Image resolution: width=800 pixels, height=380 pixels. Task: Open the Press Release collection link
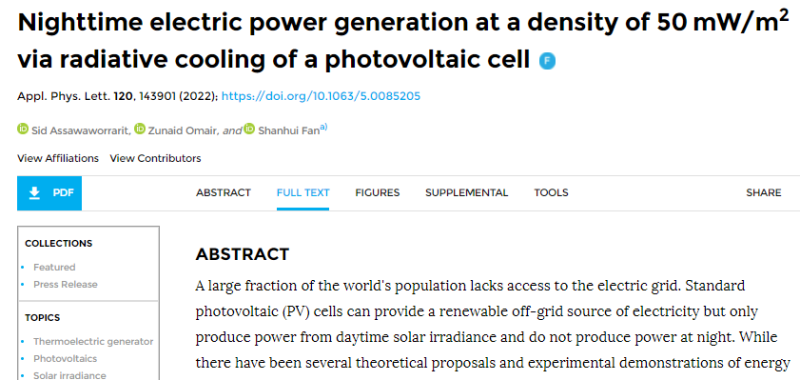pos(65,285)
